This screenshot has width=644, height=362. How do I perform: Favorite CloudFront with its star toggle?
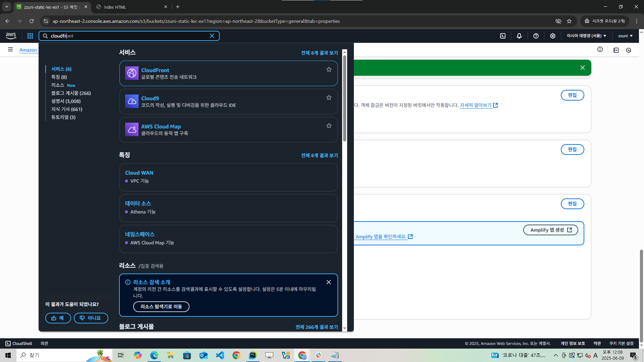(329, 69)
